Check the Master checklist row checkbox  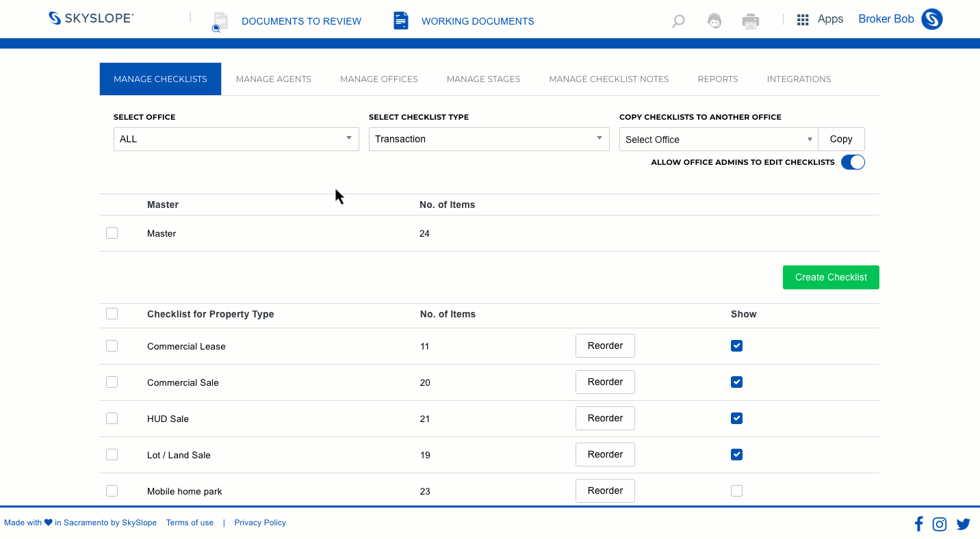tap(112, 233)
